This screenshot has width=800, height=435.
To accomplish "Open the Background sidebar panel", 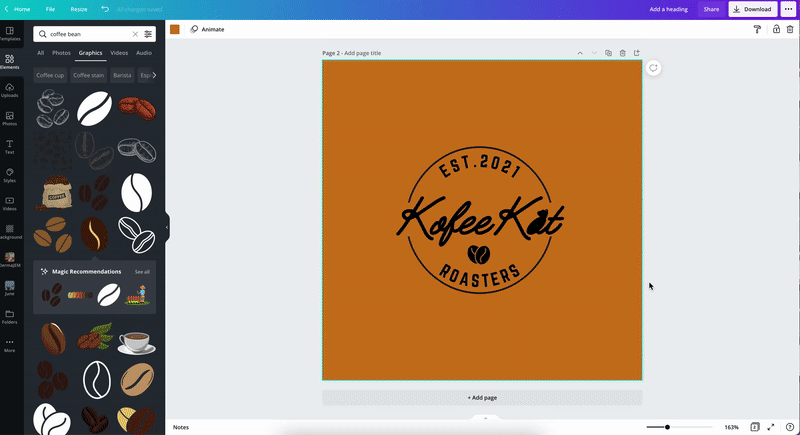I will click(10, 232).
